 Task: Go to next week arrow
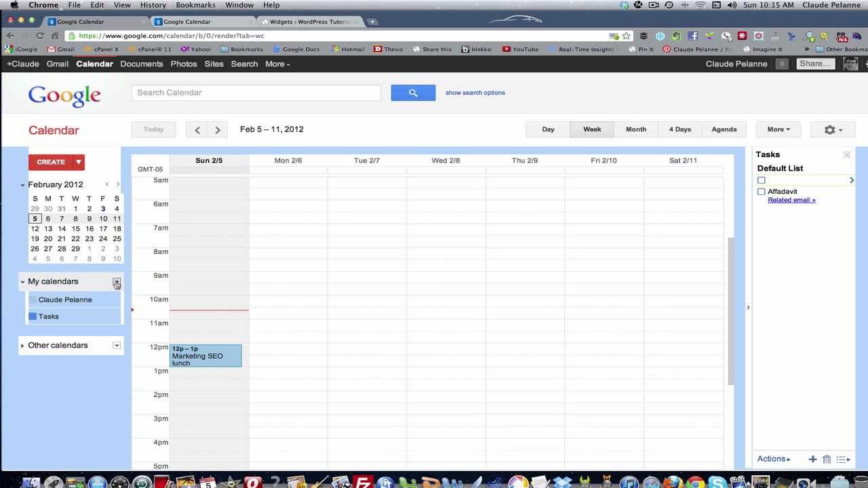[218, 129]
